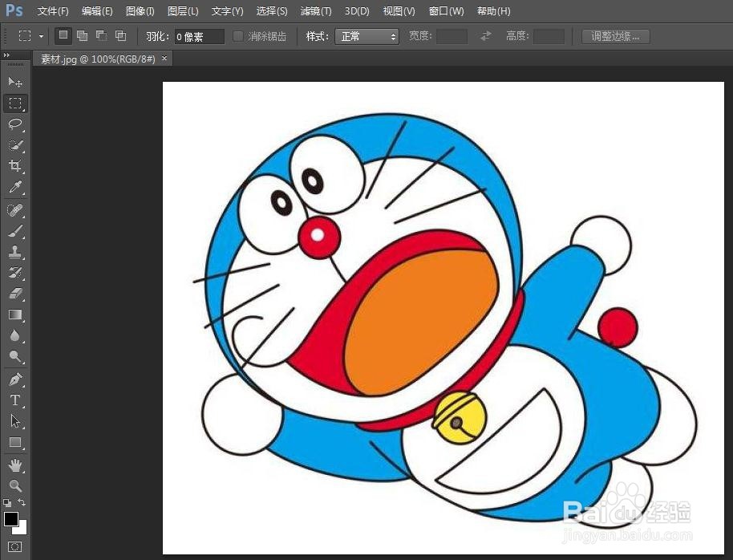Choose Intersect with selection mode
733x560 pixels.
coord(120,35)
